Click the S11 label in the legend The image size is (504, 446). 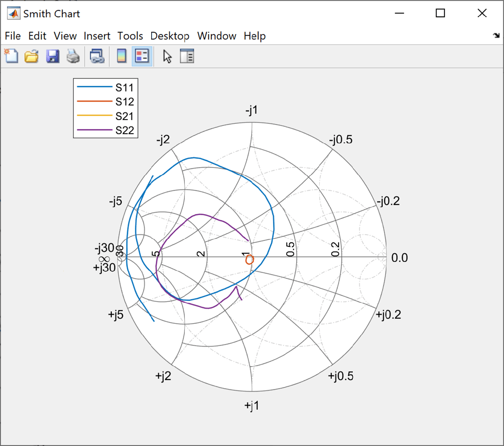[125, 87]
